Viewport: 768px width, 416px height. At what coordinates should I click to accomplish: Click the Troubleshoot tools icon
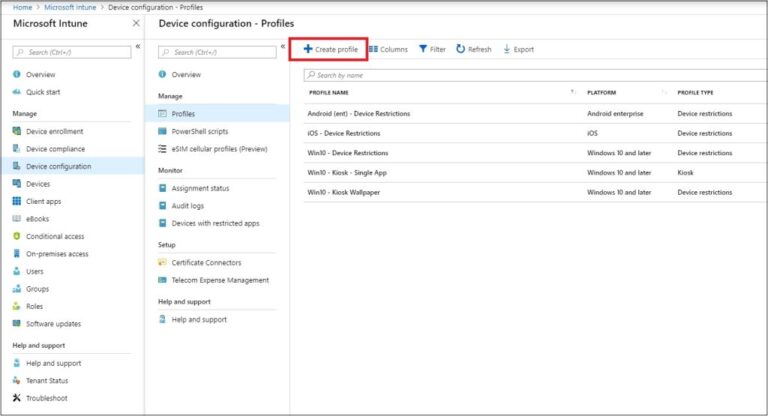tap(17, 398)
